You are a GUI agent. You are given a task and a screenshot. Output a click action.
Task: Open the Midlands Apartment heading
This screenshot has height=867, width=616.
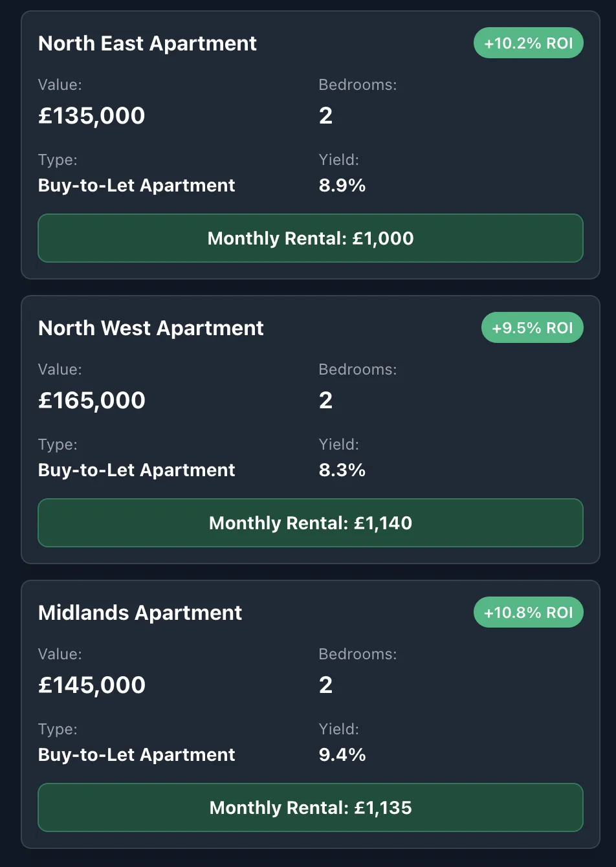140,613
